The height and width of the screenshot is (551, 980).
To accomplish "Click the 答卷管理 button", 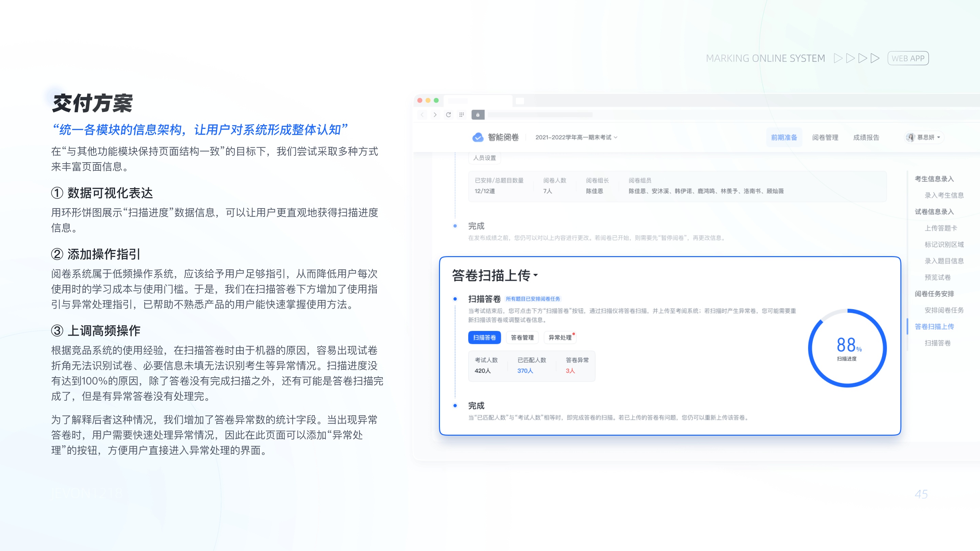I will [x=522, y=337].
